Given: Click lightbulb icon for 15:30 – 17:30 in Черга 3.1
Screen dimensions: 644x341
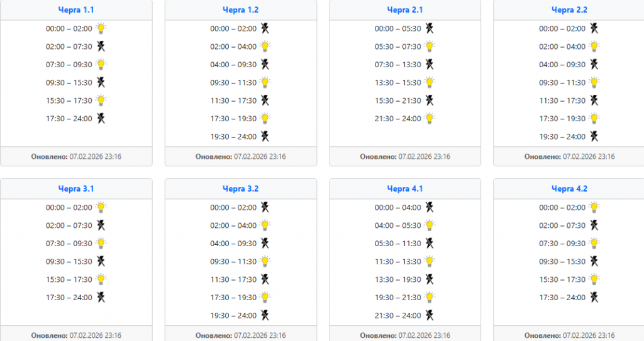Looking at the screenshot, I should [101, 279].
